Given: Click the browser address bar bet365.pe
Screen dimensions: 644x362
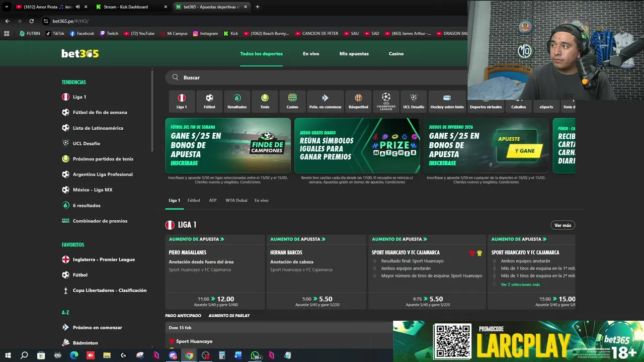Looking at the screenshot, I should coord(70,21).
